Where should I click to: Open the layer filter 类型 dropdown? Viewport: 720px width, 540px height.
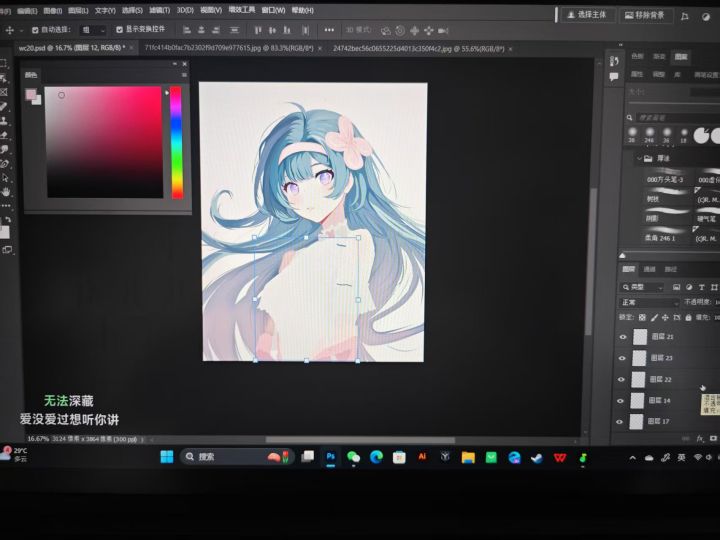(x=648, y=288)
